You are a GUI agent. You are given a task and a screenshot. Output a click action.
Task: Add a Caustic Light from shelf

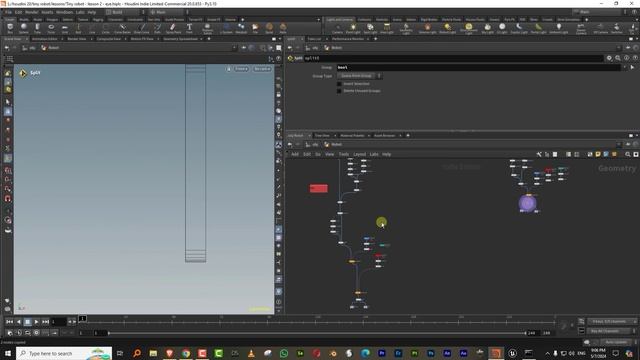point(519,28)
